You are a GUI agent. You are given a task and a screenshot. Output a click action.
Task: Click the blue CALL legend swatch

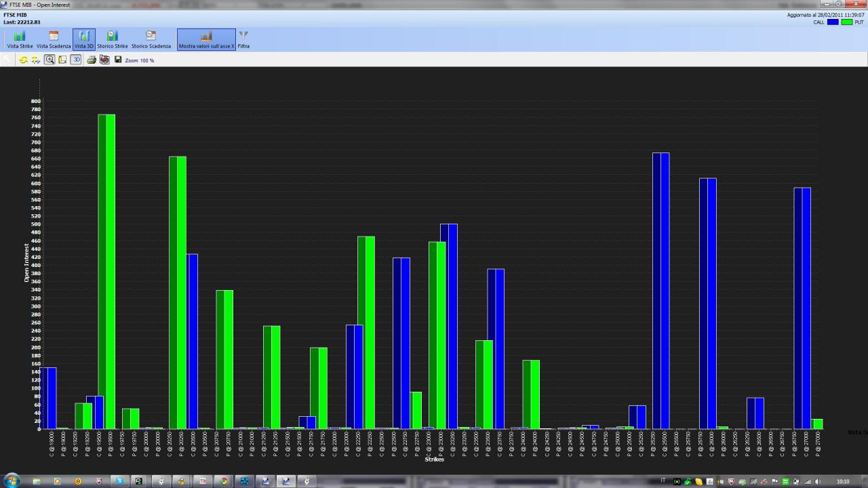[832, 22]
